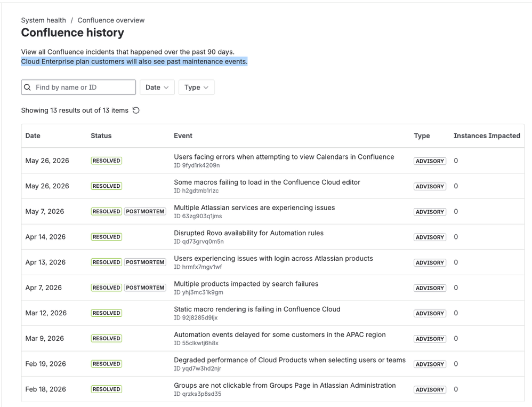Open Degraded performance selecting users event
532x407 pixels.
coord(290,360)
